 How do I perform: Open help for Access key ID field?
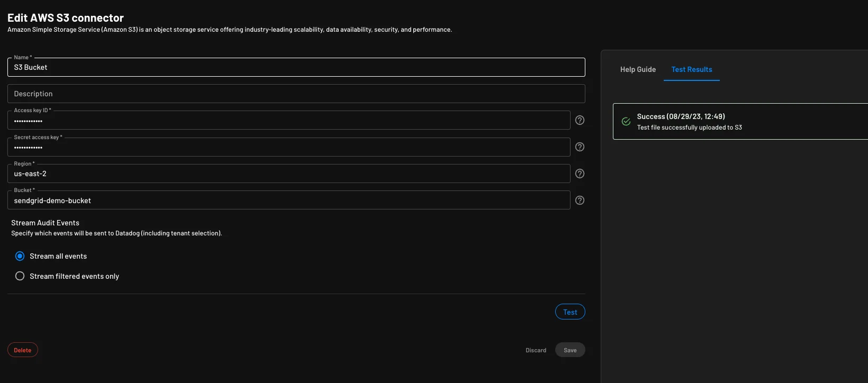[x=580, y=120]
